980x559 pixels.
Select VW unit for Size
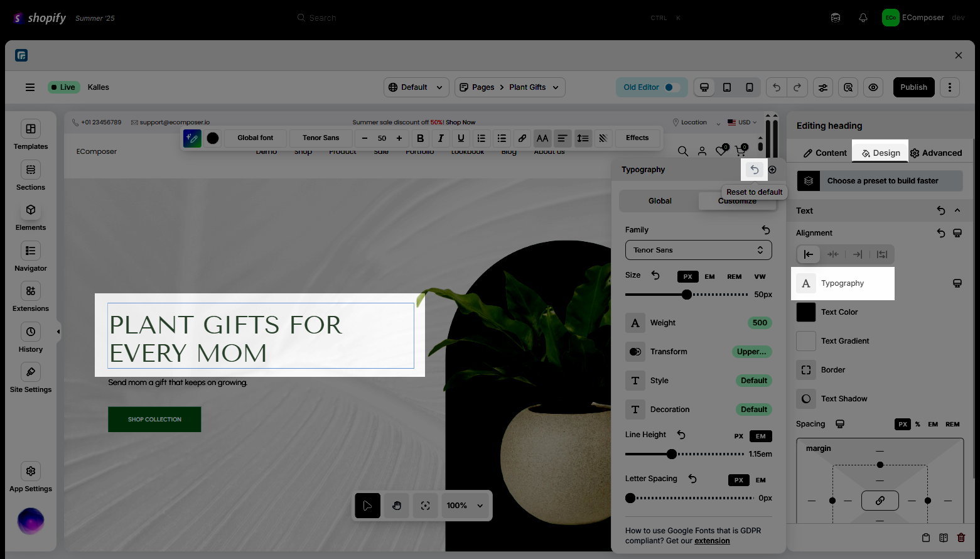760,276
